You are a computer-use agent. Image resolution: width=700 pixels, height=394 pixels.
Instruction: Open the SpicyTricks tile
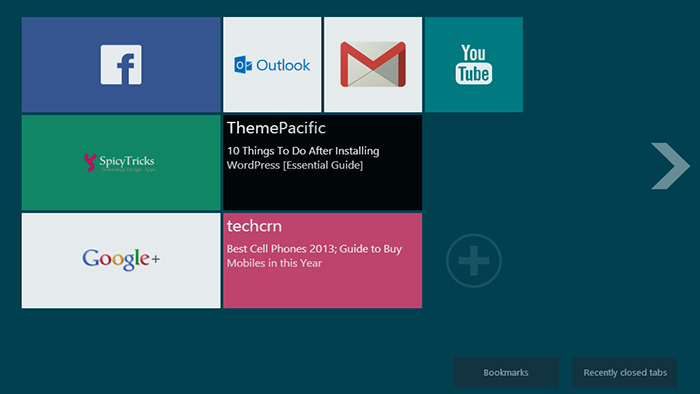pos(121,162)
